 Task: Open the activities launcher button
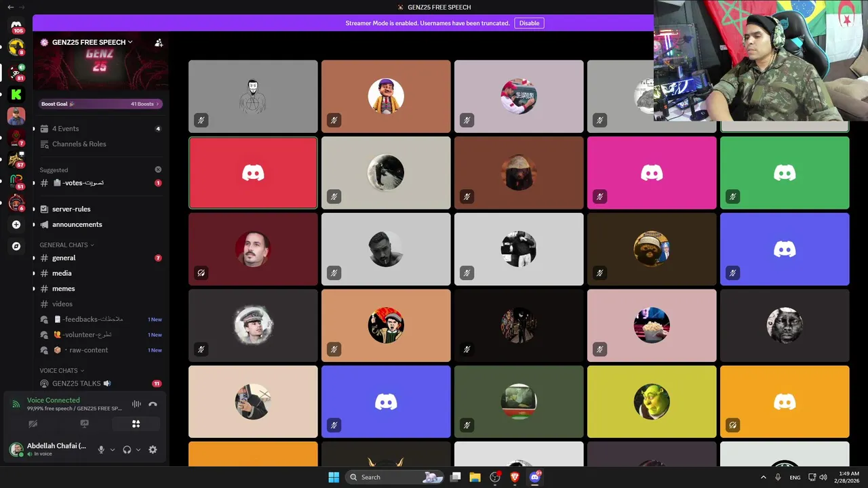[136, 424]
